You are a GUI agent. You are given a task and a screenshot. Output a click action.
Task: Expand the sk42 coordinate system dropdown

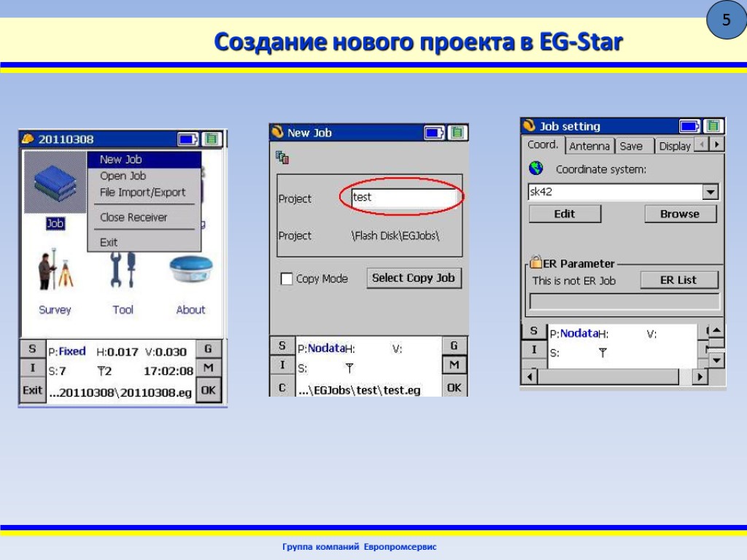click(711, 192)
